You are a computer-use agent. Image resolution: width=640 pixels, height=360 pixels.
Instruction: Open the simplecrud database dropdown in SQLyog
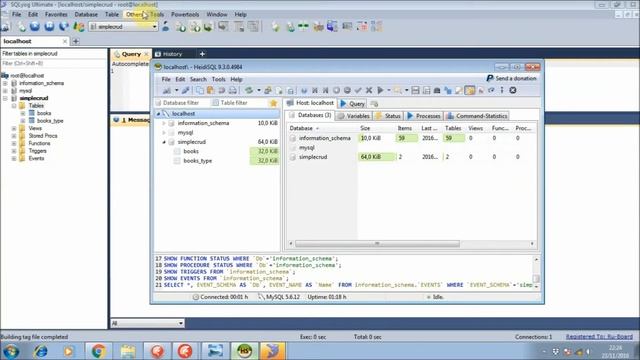point(154,27)
